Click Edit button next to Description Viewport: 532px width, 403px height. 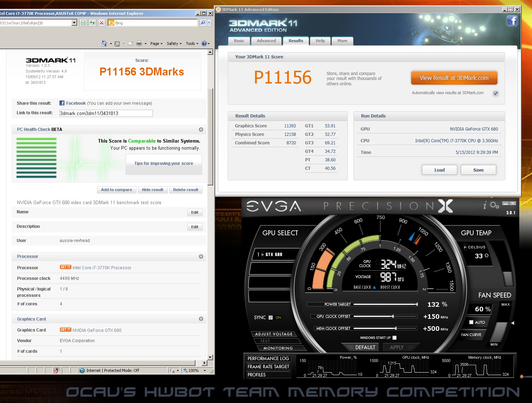[195, 227]
